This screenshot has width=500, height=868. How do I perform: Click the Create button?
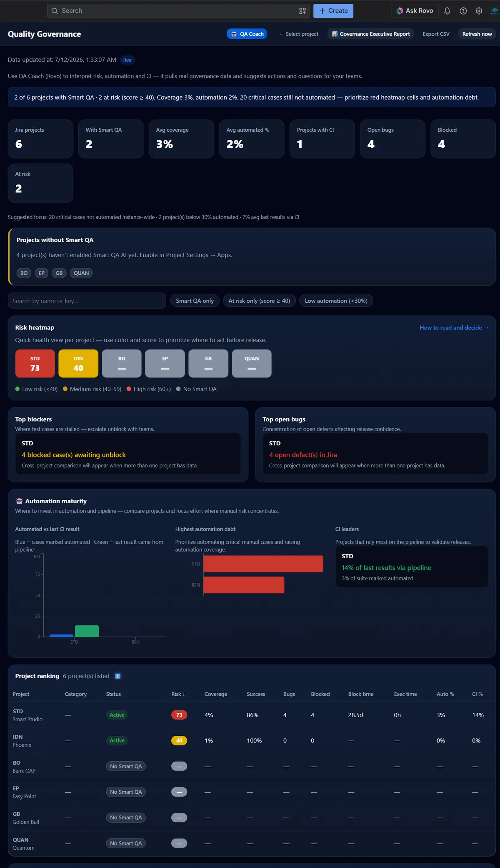(333, 11)
